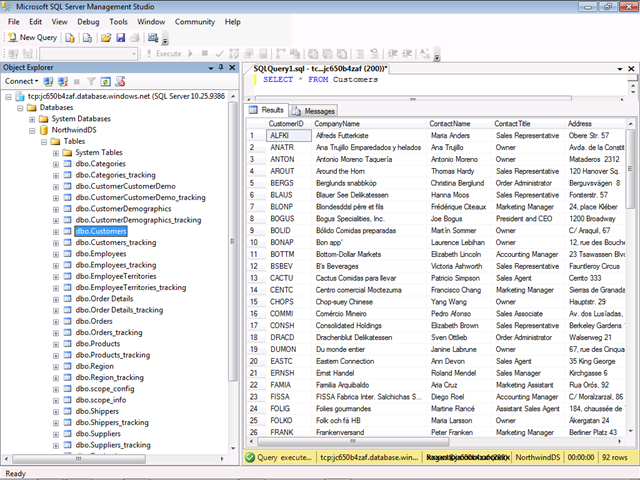The width and height of the screenshot is (640, 480).
Task: Expand the dbo.Categories table node
Action: point(54,163)
